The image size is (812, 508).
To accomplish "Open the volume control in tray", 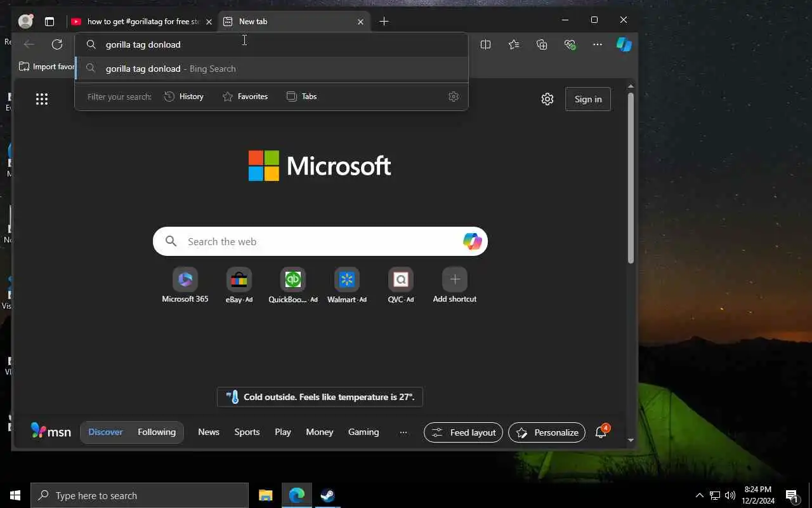I will [x=730, y=495].
